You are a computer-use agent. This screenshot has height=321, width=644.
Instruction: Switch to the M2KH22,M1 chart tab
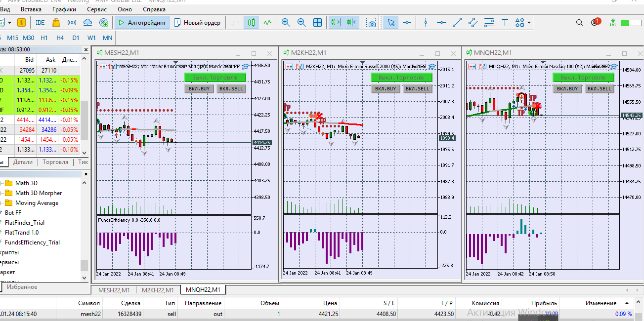pyautogui.click(x=158, y=290)
